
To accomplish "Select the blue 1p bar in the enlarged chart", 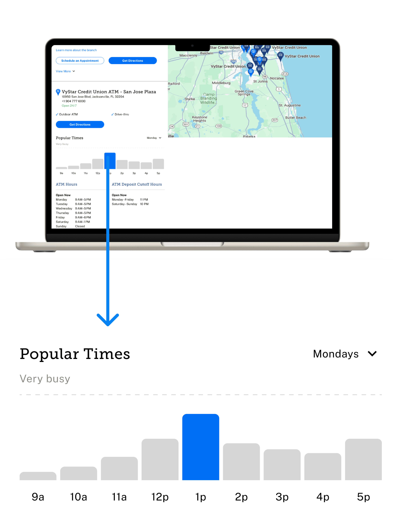I will 201,447.
